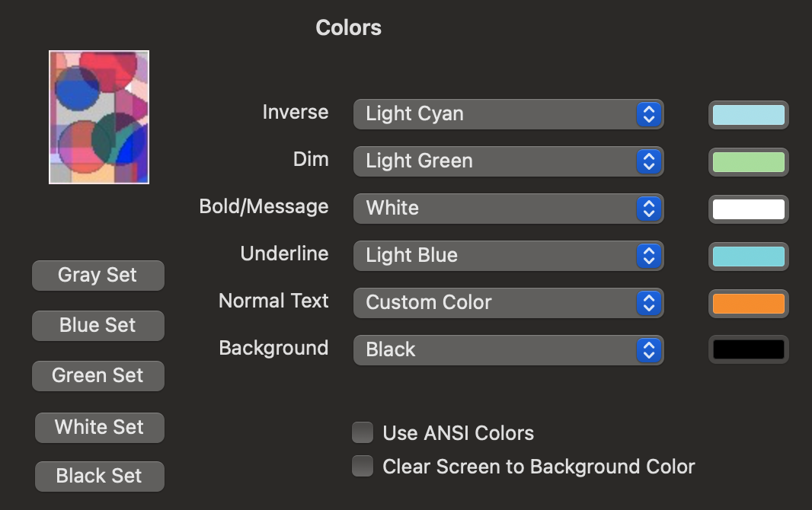Open the white Bold/Message color well
Image resolution: width=812 pixels, height=510 pixels.
click(748, 209)
